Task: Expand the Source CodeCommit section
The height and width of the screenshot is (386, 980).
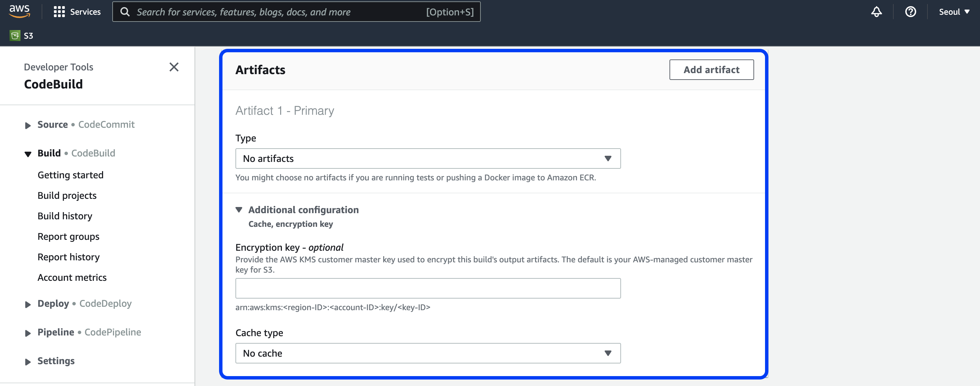Action: tap(28, 125)
